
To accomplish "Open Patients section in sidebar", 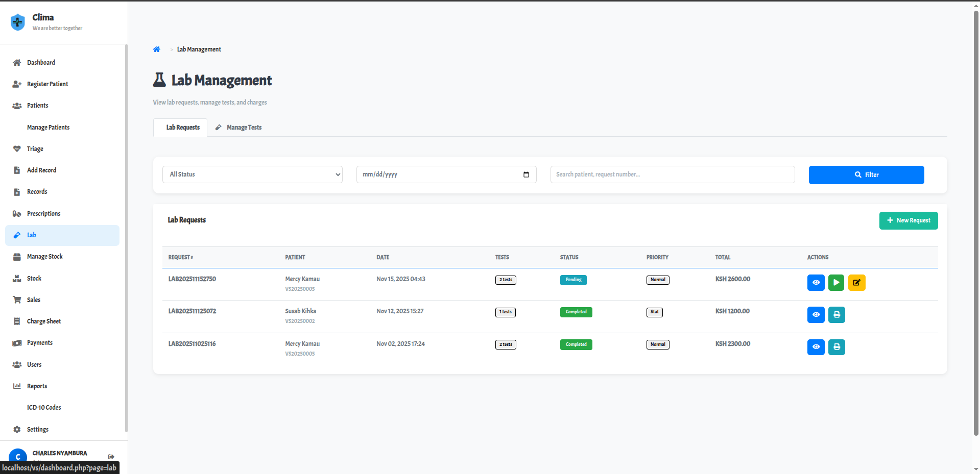I will (38, 106).
